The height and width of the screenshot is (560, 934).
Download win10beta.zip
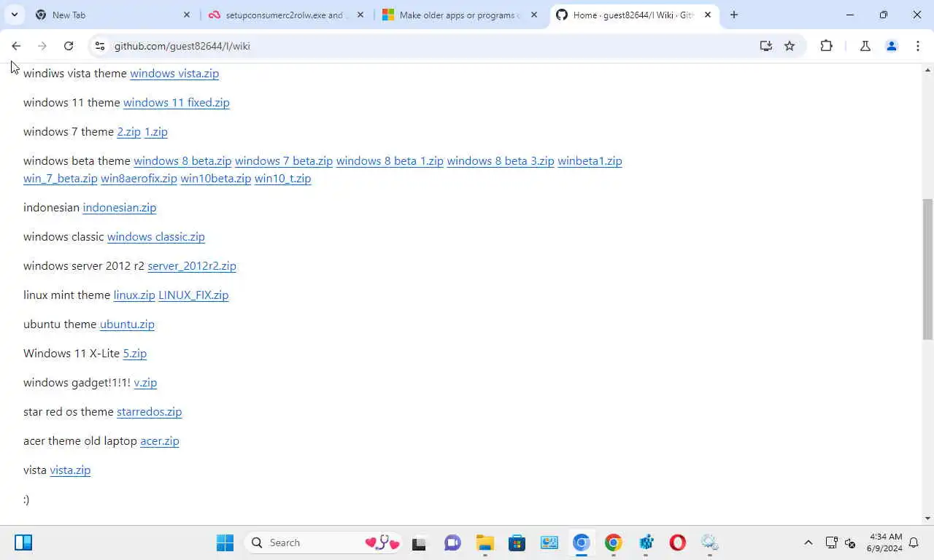tap(215, 179)
